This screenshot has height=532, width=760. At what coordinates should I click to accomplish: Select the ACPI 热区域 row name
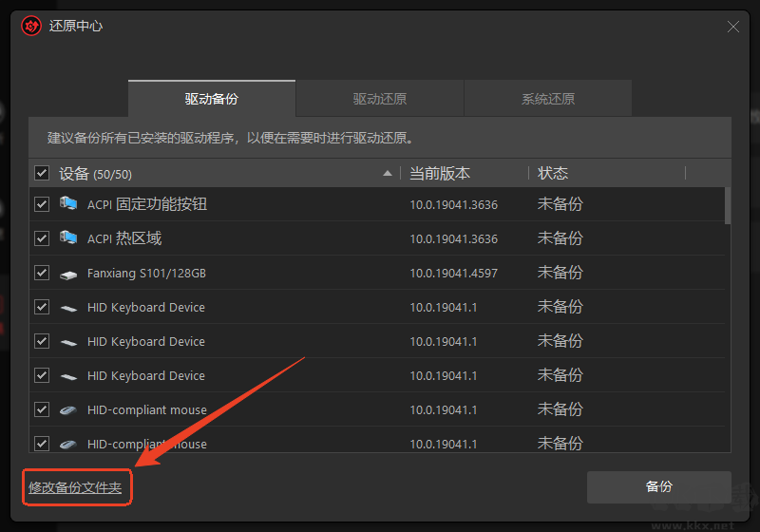pos(124,238)
